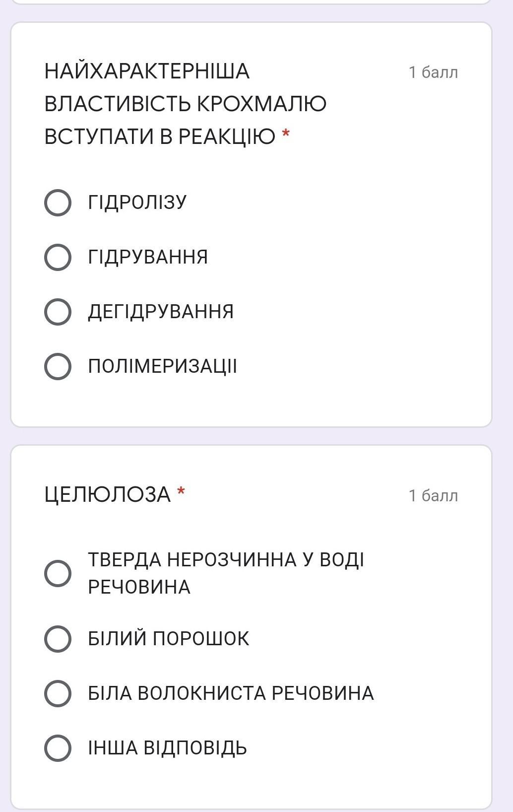Click the ГІДРУВАННЯ option text
This screenshot has height=812, width=513.
(148, 257)
